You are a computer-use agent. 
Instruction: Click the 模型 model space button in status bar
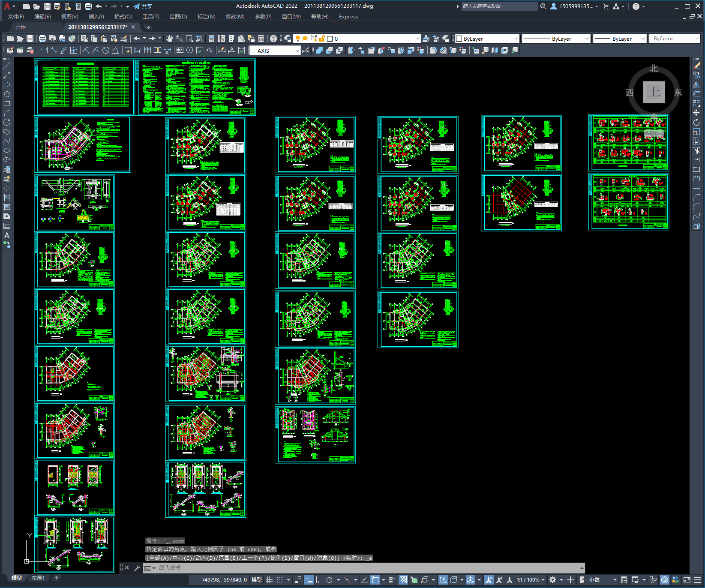[x=257, y=580]
